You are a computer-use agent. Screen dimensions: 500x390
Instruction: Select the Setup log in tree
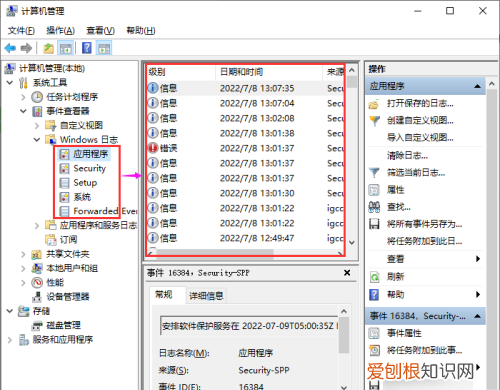point(85,183)
